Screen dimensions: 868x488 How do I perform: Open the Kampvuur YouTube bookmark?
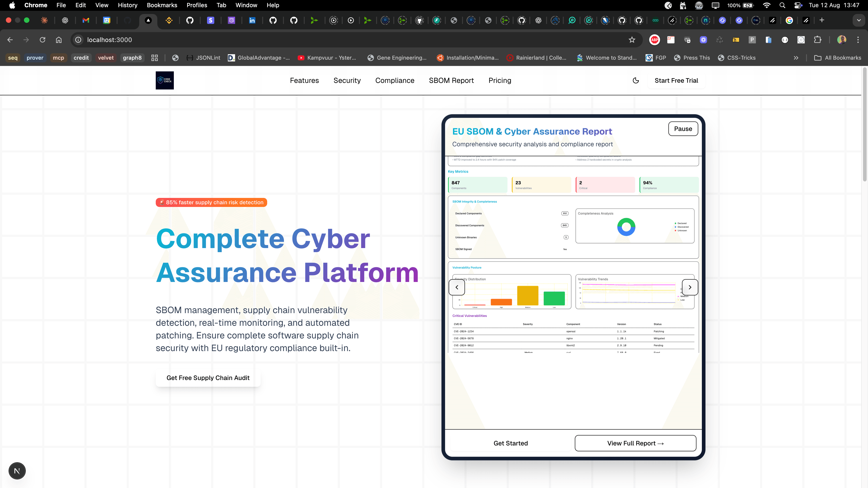tap(327, 58)
